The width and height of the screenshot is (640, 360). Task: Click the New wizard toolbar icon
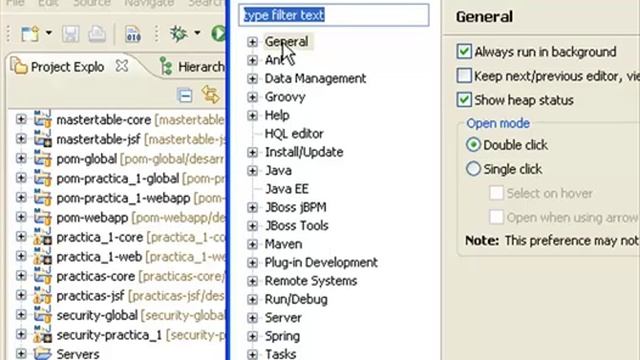pos(30,33)
